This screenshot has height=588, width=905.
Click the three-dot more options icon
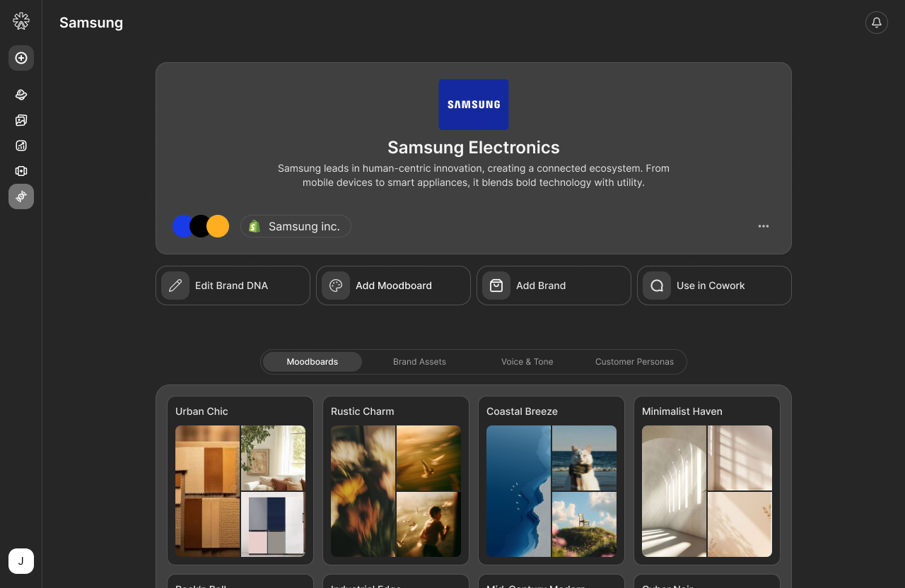(x=764, y=226)
